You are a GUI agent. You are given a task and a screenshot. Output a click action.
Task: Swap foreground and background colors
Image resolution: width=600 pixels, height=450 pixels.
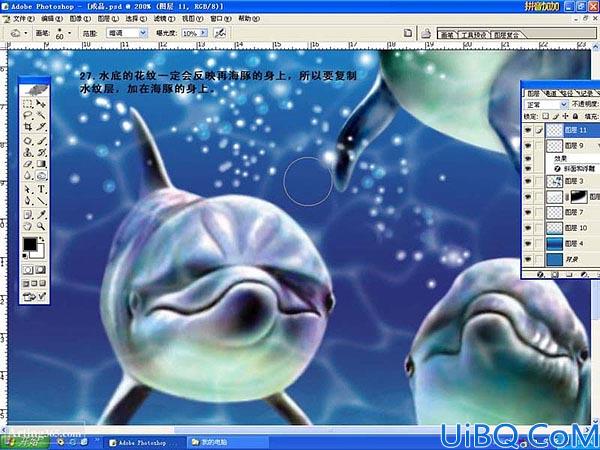tap(42, 240)
